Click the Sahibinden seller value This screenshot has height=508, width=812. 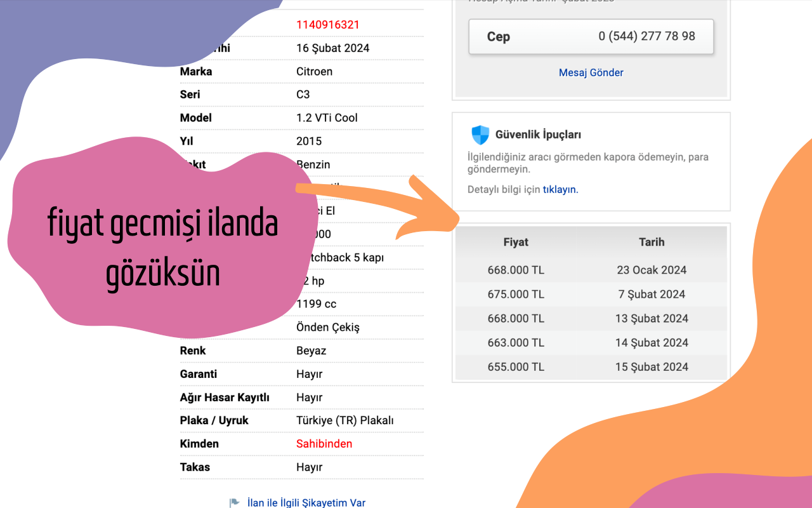[324, 444]
